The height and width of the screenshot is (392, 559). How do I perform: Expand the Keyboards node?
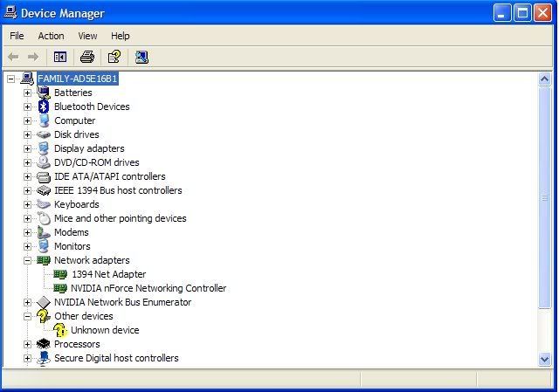(x=27, y=204)
